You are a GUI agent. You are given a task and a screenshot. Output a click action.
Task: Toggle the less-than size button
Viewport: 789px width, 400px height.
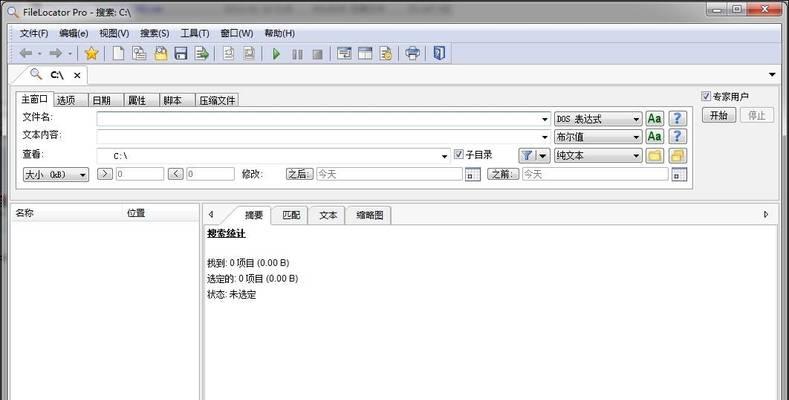[175, 174]
